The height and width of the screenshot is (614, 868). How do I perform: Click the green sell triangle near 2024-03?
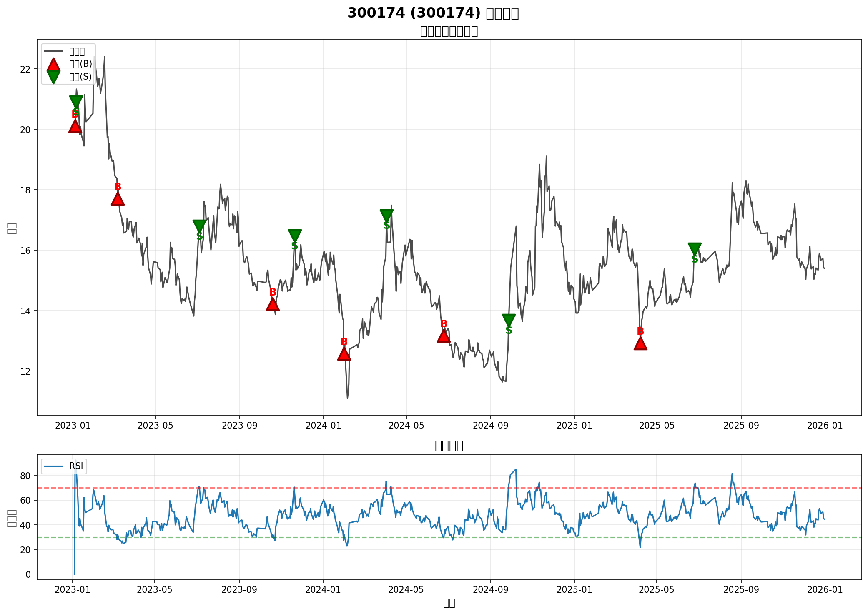pyautogui.click(x=386, y=215)
